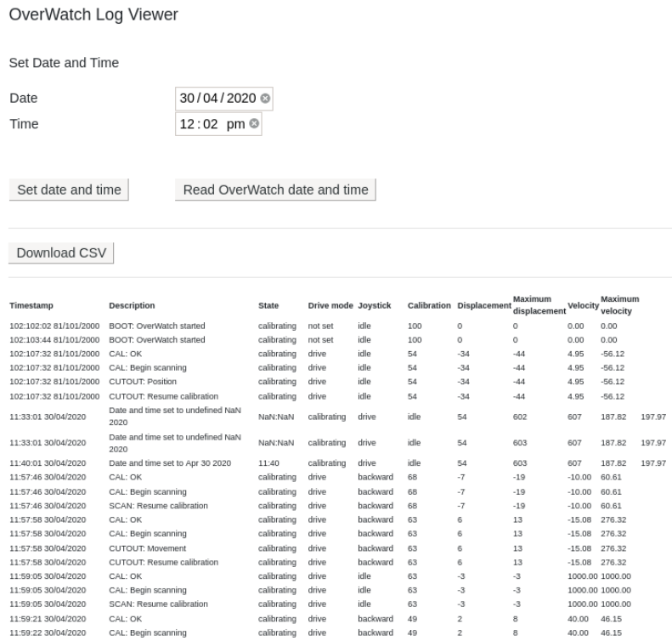Click the Time label
Image resolution: width=672 pixels, height=641 pixels.
click(24, 124)
